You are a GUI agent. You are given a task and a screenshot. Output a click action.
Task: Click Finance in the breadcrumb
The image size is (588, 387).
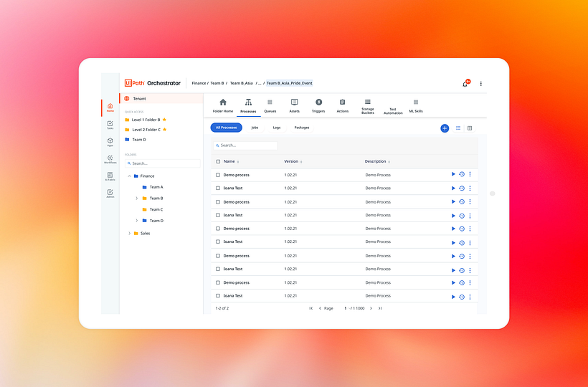click(199, 83)
